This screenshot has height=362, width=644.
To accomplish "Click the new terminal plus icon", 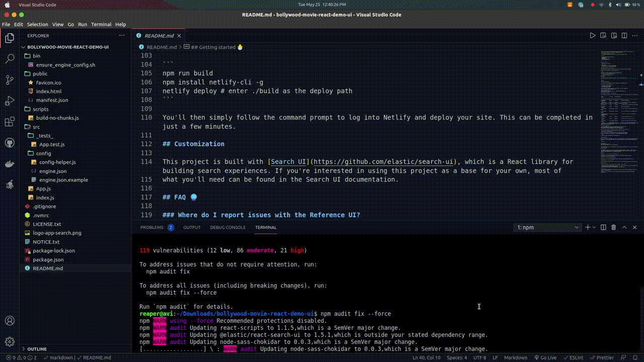I will [588, 227].
